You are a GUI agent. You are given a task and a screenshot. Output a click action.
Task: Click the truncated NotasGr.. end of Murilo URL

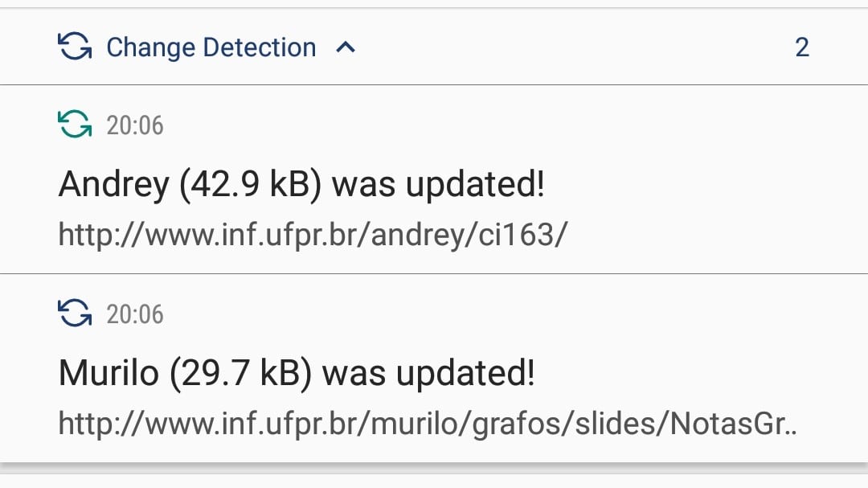734,423
